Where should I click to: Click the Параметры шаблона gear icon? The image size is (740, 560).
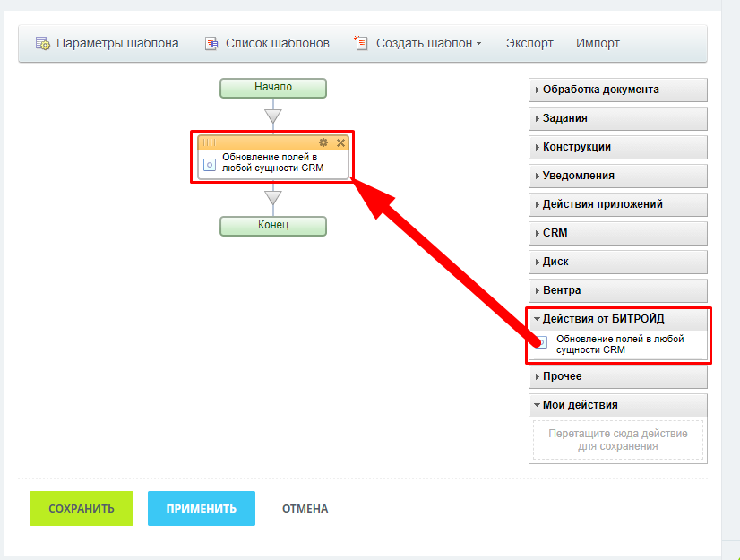42,43
